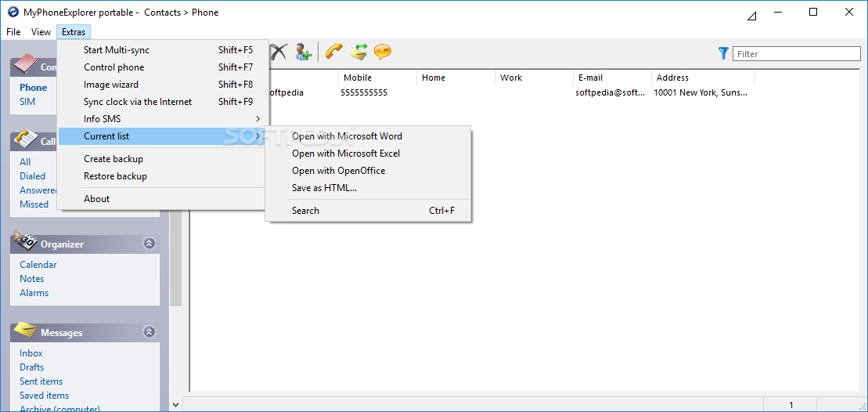The width and height of the screenshot is (868, 412).
Task: Open the About entry
Action: point(164,198)
